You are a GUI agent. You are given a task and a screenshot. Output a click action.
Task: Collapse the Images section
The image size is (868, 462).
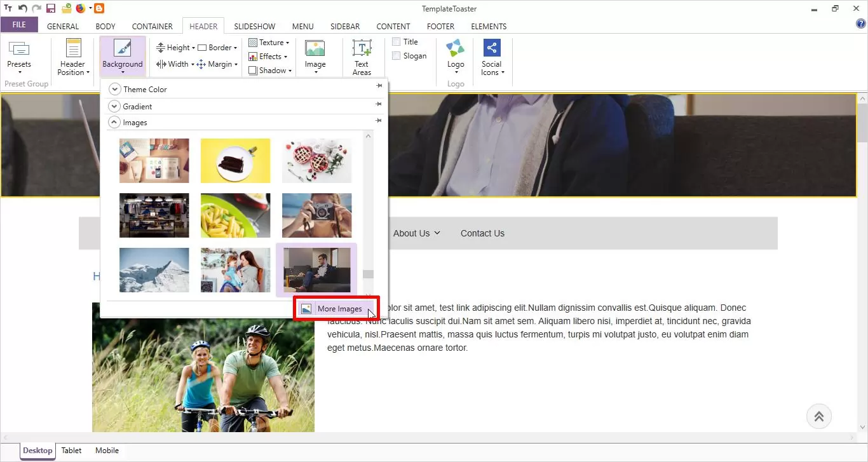pos(115,123)
